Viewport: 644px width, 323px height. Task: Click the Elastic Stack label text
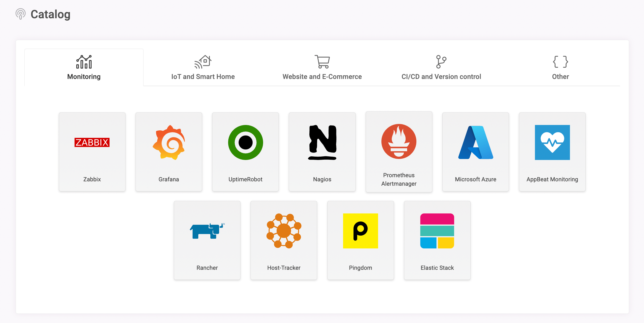pos(437,268)
